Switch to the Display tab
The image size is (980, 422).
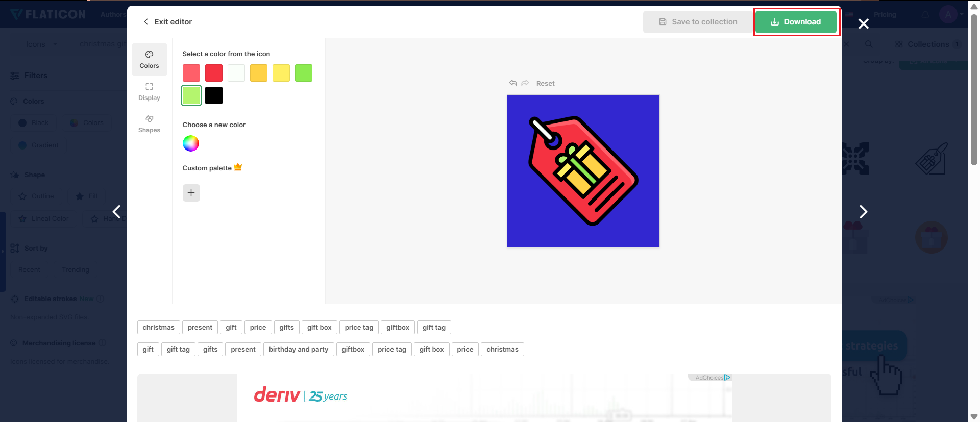coord(150,92)
